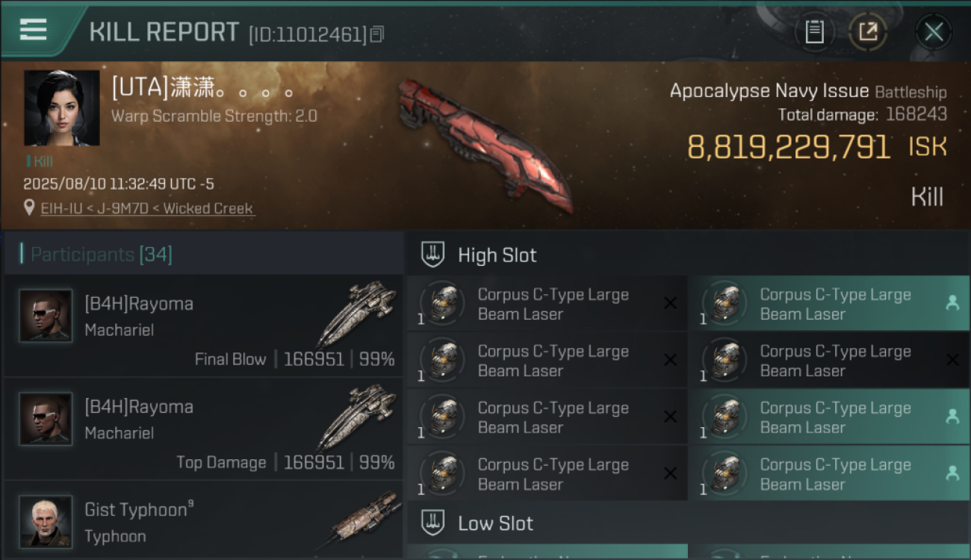Click Machariel ship image of Final Blow
Image resolution: width=971 pixels, height=560 pixels.
tap(359, 314)
